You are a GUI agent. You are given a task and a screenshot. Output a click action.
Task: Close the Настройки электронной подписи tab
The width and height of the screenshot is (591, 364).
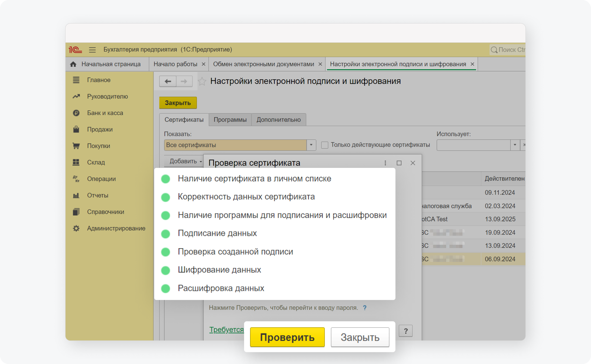[472, 64]
